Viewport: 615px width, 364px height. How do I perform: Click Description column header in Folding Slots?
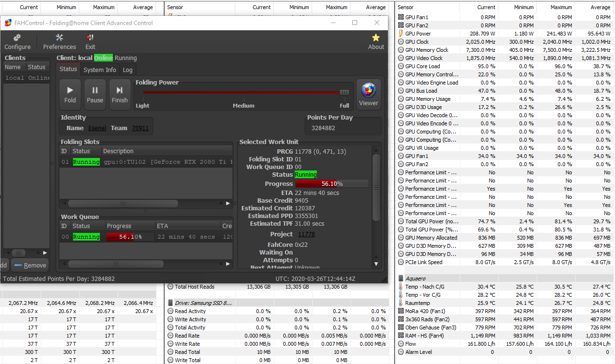coord(167,151)
